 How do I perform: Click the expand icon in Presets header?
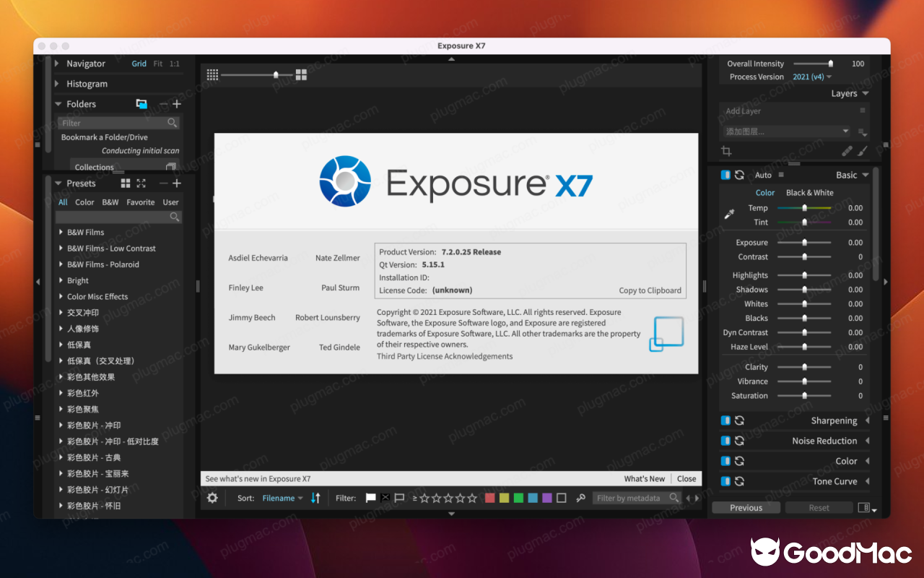(x=141, y=184)
